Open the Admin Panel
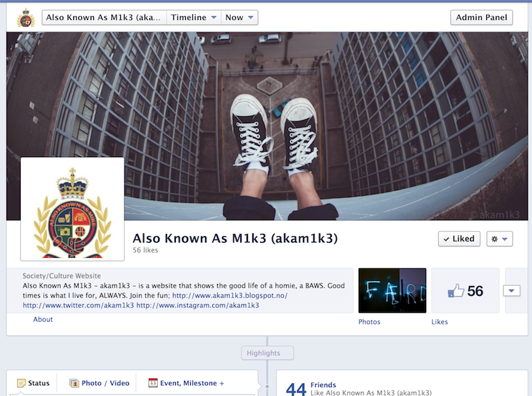This screenshot has width=532, height=396. [481, 18]
